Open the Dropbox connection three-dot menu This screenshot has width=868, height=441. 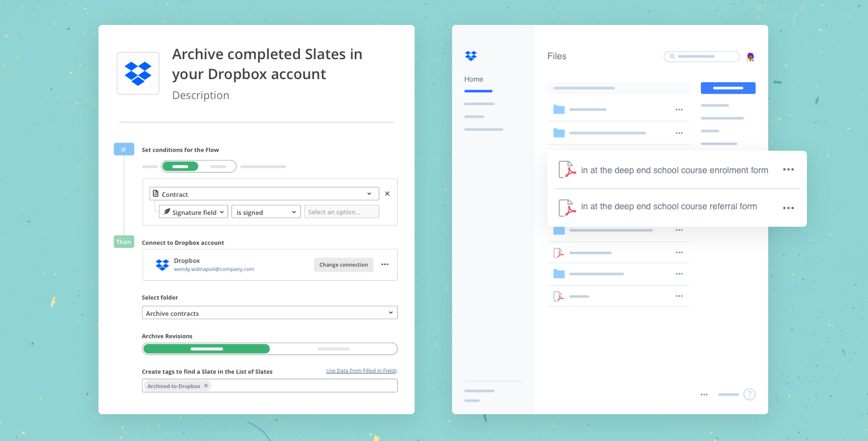(385, 265)
